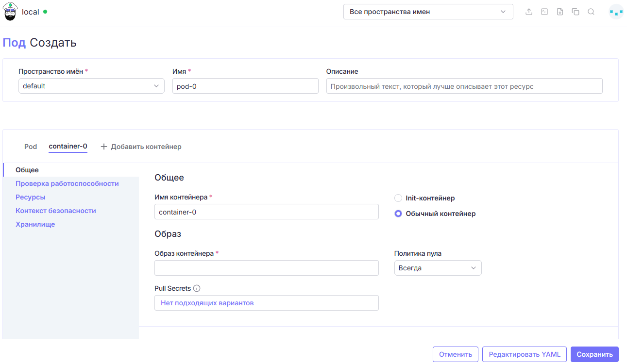Open the Политика пула dropdown
The image size is (627, 364).
click(x=438, y=268)
